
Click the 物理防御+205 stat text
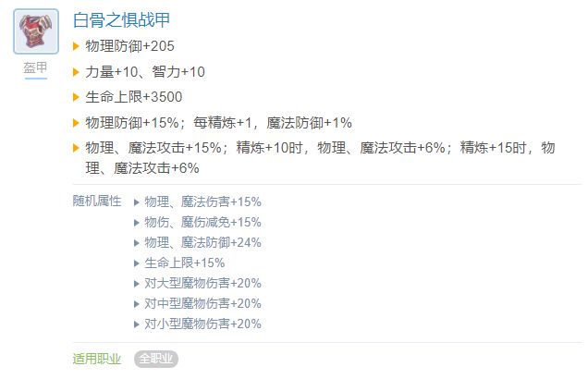click(x=130, y=45)
